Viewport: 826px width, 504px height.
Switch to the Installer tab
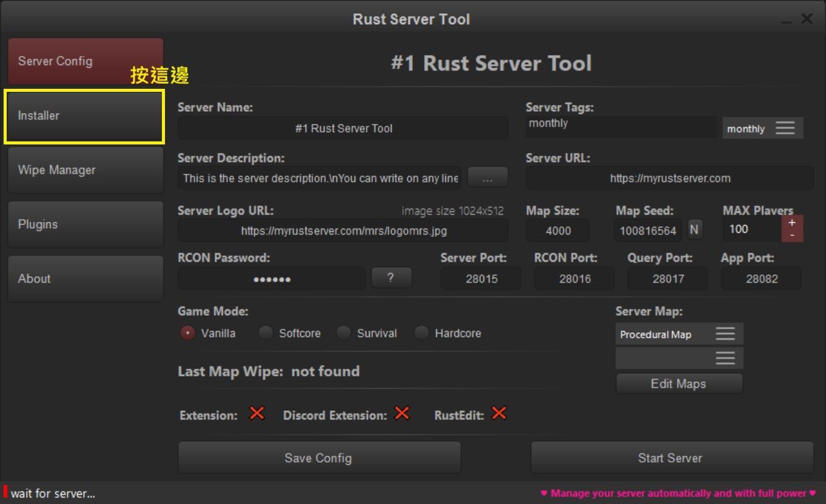click(85, 115)
